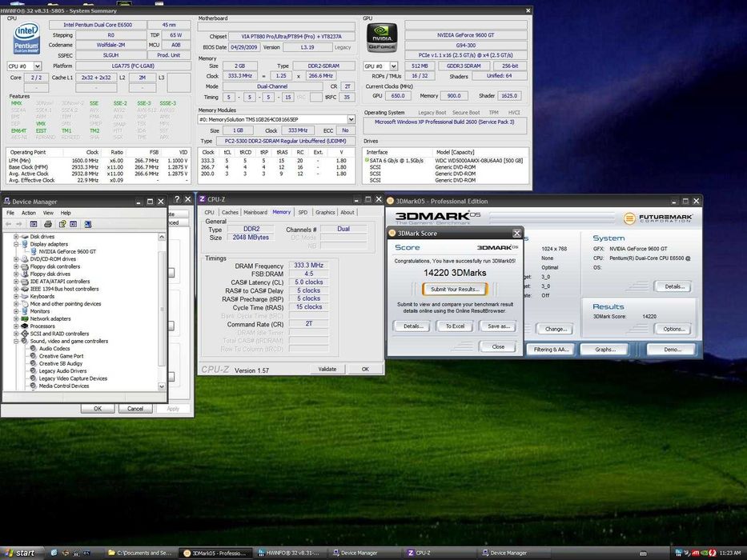Switch to the Graphics tab in CPU-Z

[x=325, y=212]
